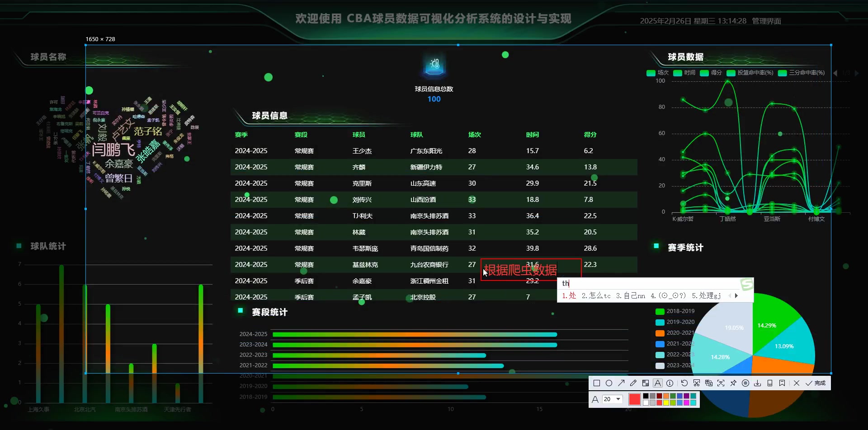Click the current red color preview
The height and width of the screenshot is (430, 868).
[x=634, y=399]
